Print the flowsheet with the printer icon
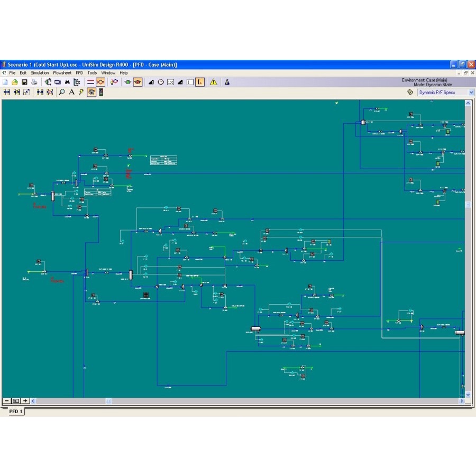This screenshot has height=476, width=476. (34, 82)
